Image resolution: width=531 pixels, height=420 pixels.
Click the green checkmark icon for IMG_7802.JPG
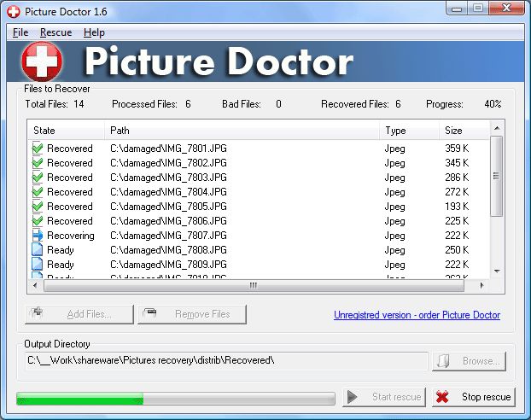click(x=38, y=162)
